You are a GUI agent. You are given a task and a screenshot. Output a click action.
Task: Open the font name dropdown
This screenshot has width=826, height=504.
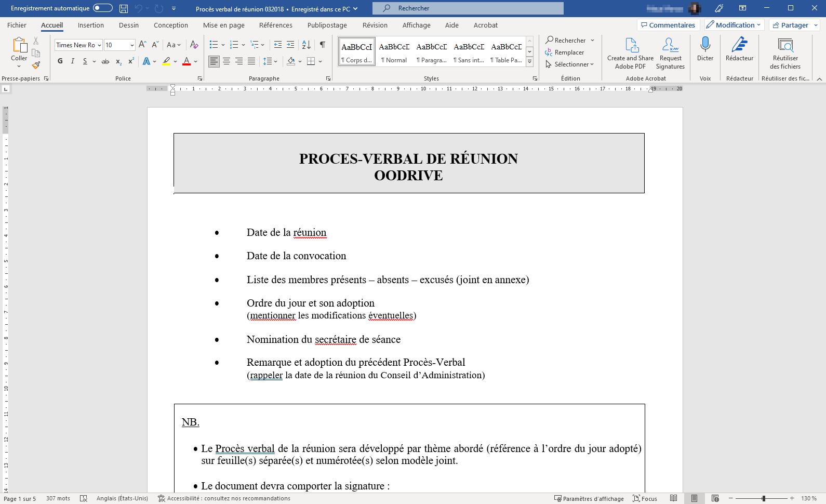pos(99,45)
